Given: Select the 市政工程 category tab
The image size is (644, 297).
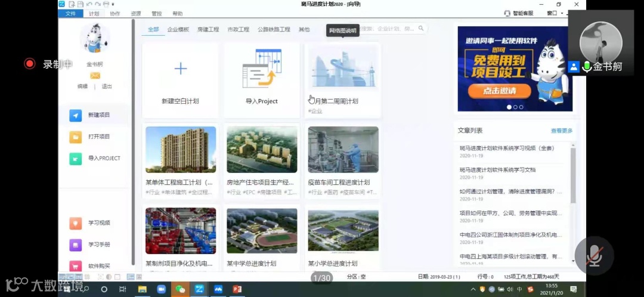Looking at the screenshot, I should (239, 29).
